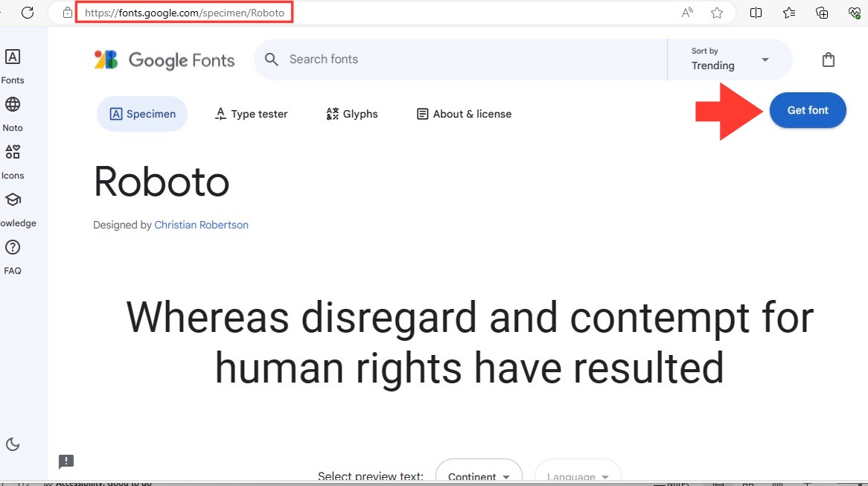Viewport: 868px width, 486px height.
Task: Open the browser Favorites list icon
Action: tap(789, 12)
